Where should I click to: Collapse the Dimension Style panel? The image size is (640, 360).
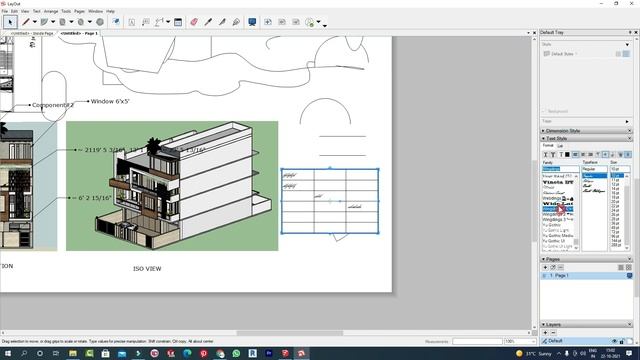(x=543, y=131)
